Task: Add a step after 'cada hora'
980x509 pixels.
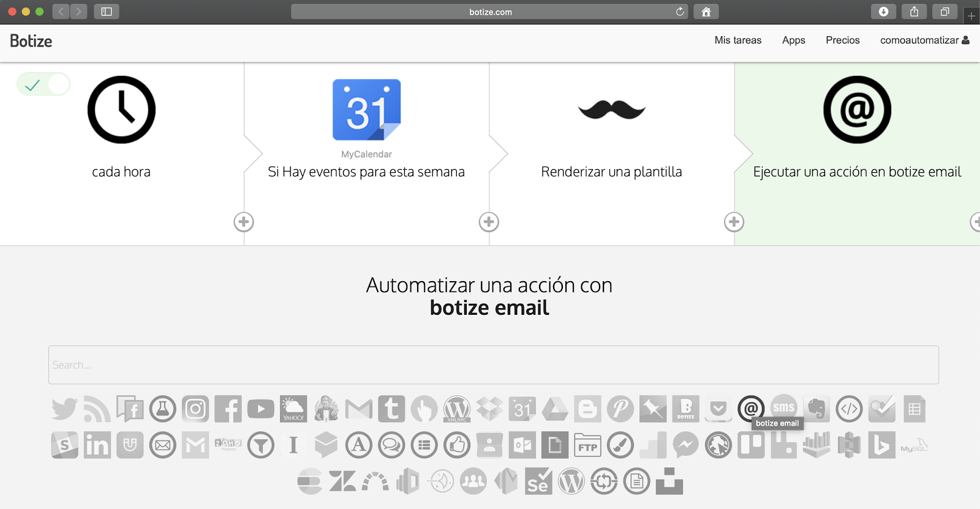Action: pyautogui.click(x=244, y=222)
